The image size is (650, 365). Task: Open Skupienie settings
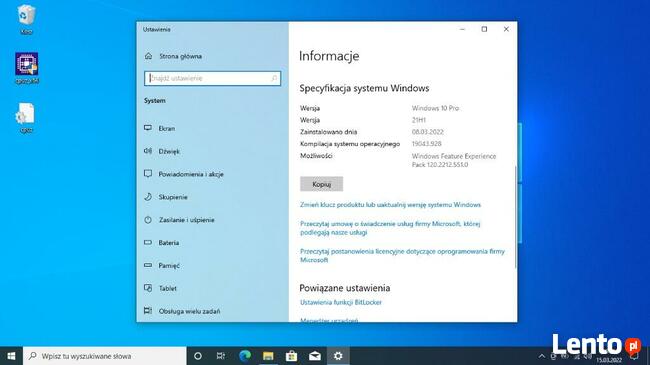(166, 197)
